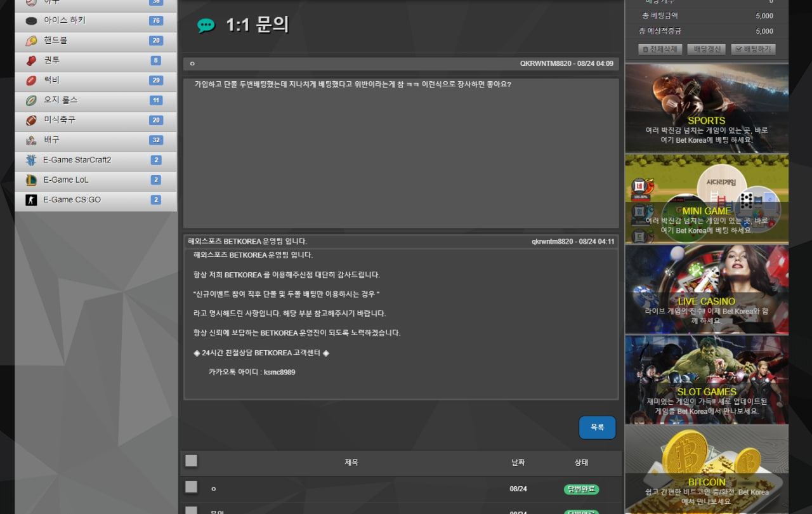Click the 답변완료 status badge in 08/24 row

point(581,489)
